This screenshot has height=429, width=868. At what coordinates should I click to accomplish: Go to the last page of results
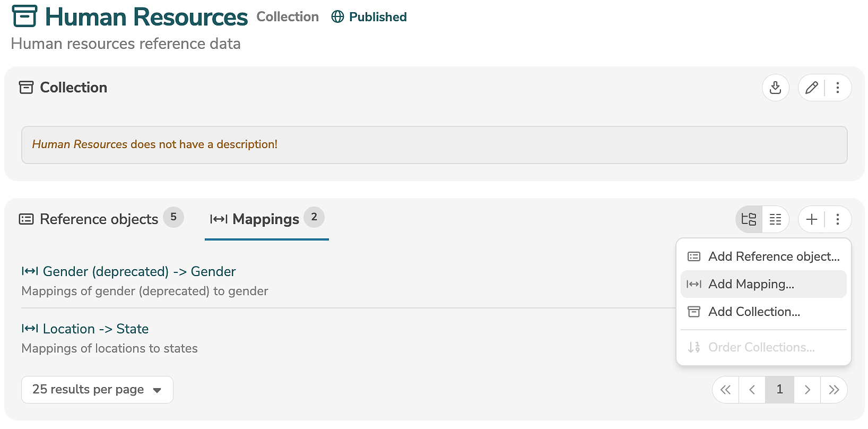tap(834, 390)
